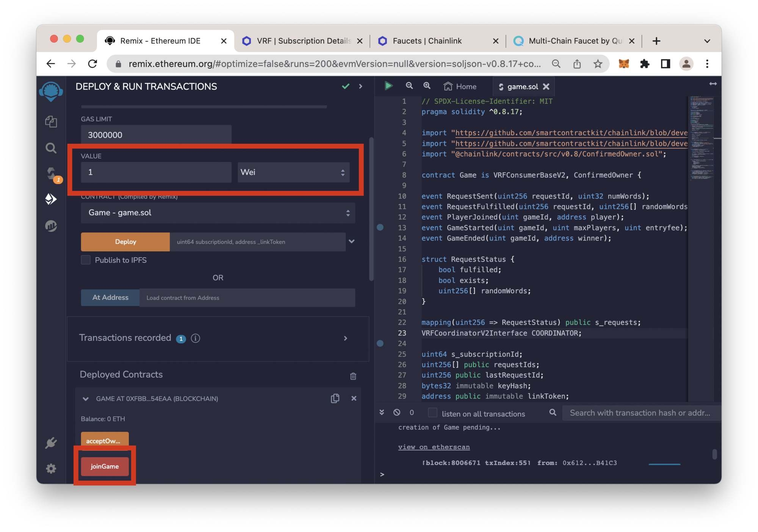Open Wei unit dropdown

click(x=293, y=172)
